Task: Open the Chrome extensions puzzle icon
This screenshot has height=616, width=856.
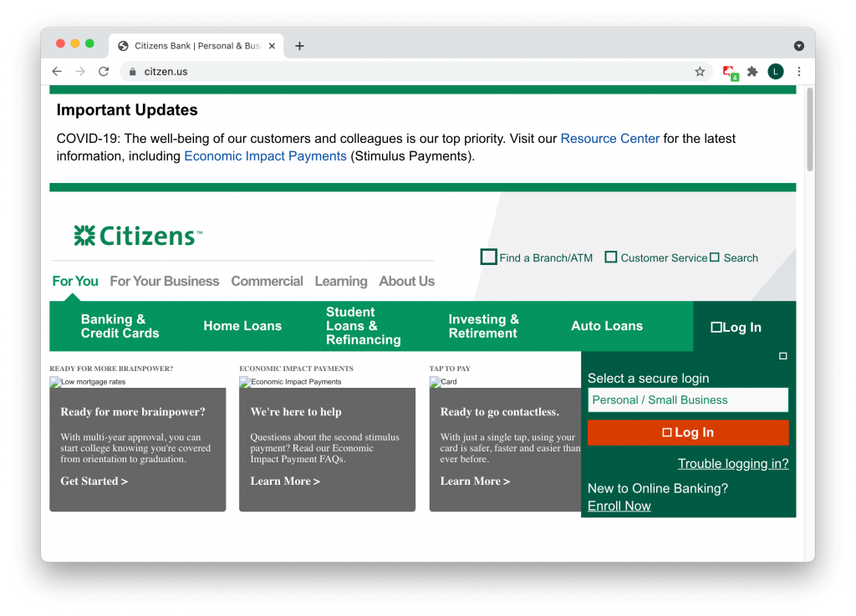Action: 752,72
